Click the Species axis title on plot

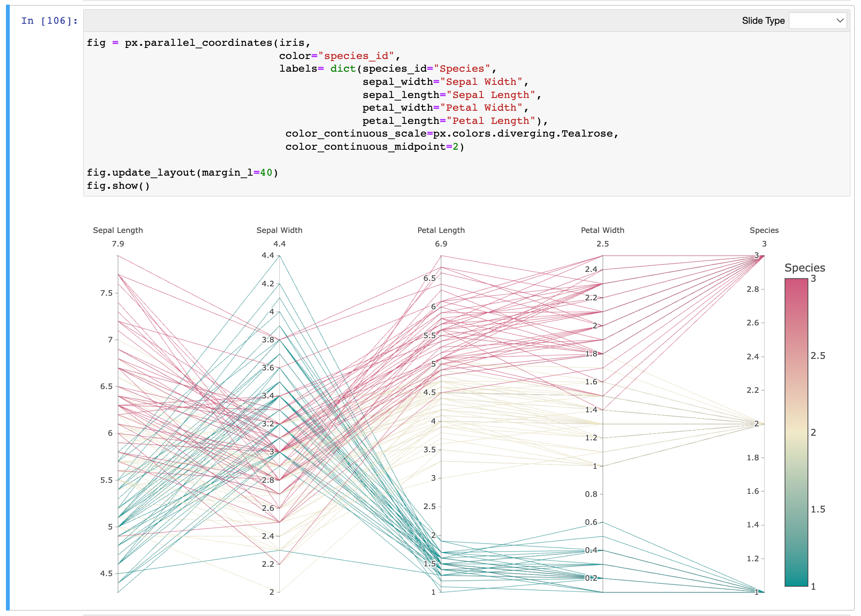pyautogui.click(x=764, y=230)
